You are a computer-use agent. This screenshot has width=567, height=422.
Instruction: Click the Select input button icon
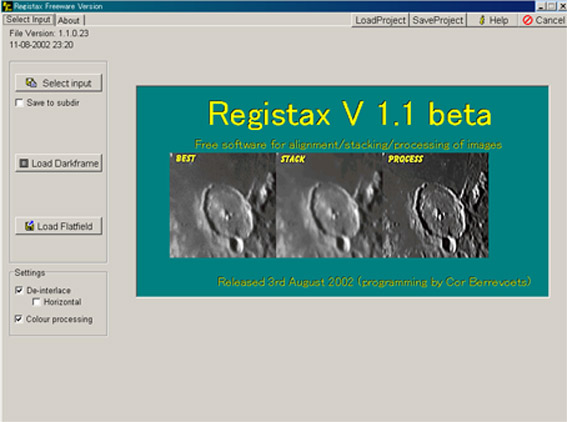[x=31, y=83]
